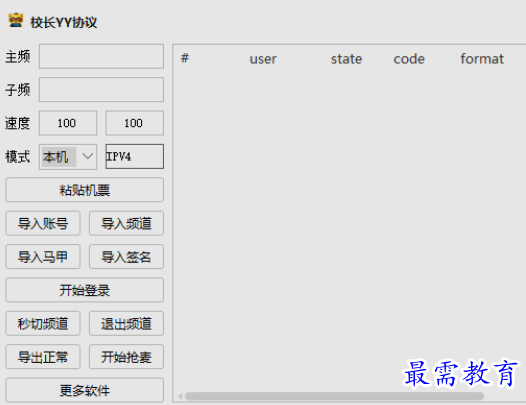This screenshot has width=526, height=405.
Task: Click the # column header
Action: click(x=185, y=58)
